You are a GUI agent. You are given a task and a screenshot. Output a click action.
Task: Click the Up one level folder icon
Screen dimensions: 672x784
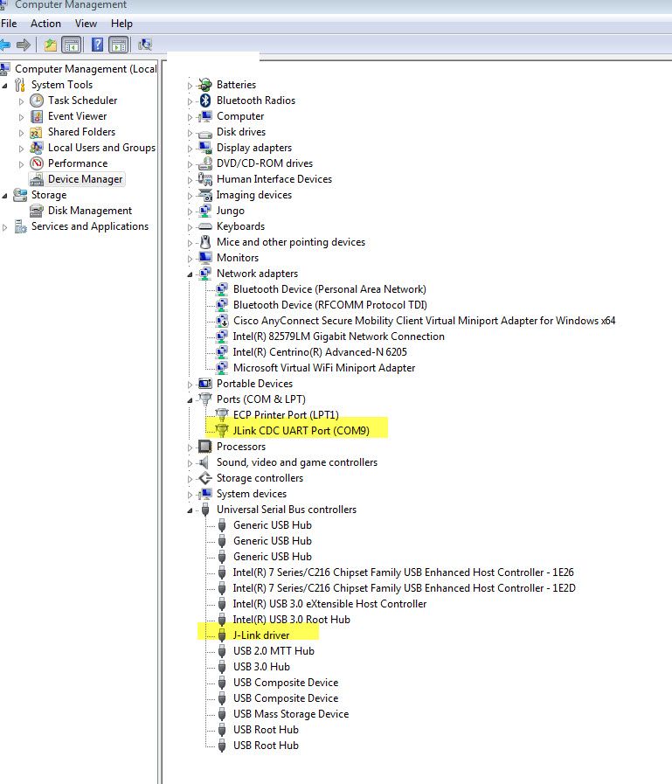point(50,45)
